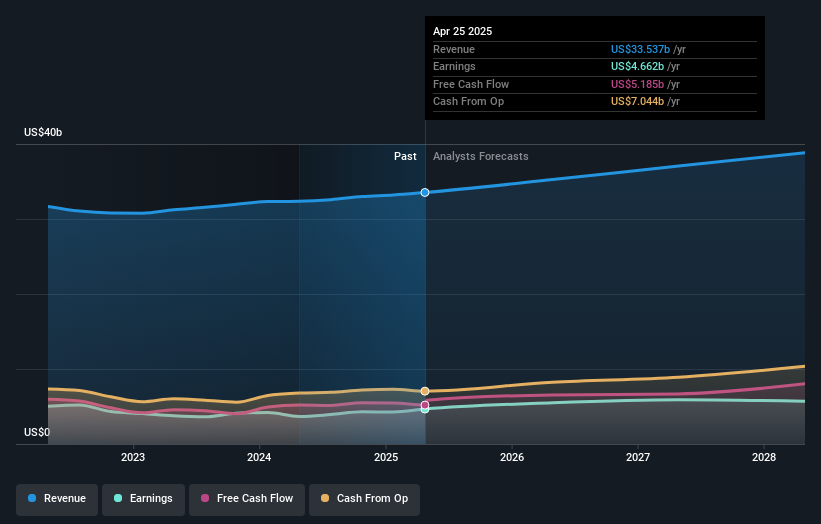
Task: Click the pink Free Cash Flow legend dot
Action: coord(205,498)
